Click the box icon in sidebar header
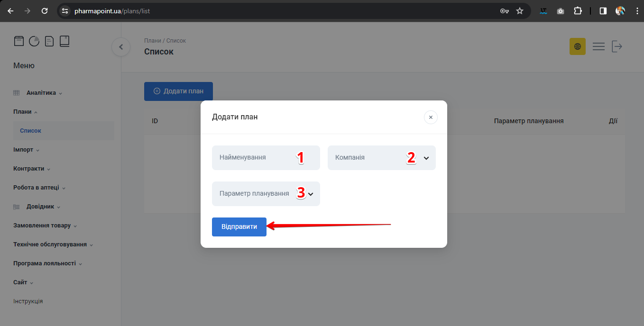The width and height of the screenshot is (644, 326). click(18, 41)
